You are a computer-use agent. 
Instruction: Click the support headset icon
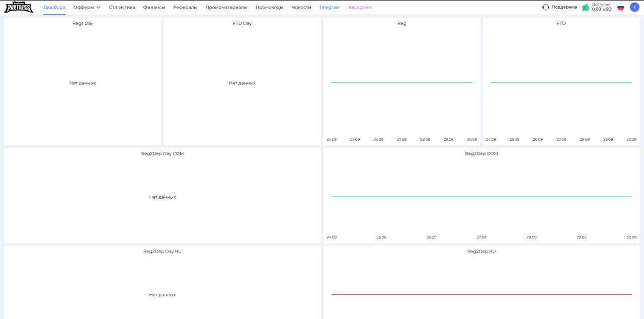pyautogui.click(x=545, y=8)
